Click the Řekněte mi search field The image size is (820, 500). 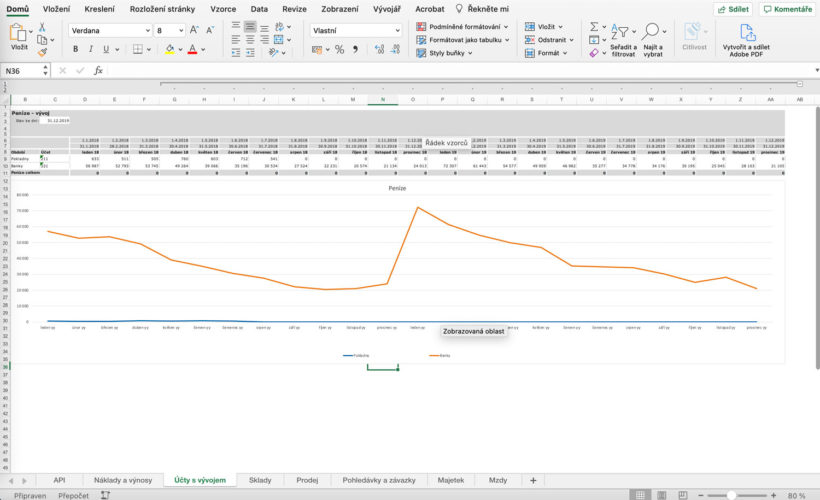483,9
